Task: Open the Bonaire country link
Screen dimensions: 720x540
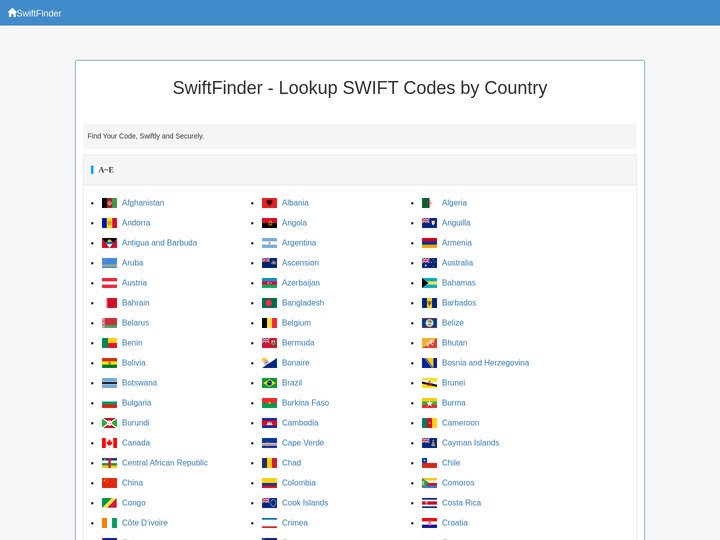Action: [296, 363]
